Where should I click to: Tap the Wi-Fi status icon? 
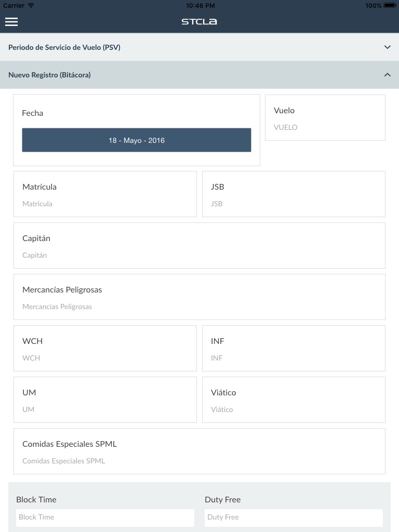click(x=31, y=5)
